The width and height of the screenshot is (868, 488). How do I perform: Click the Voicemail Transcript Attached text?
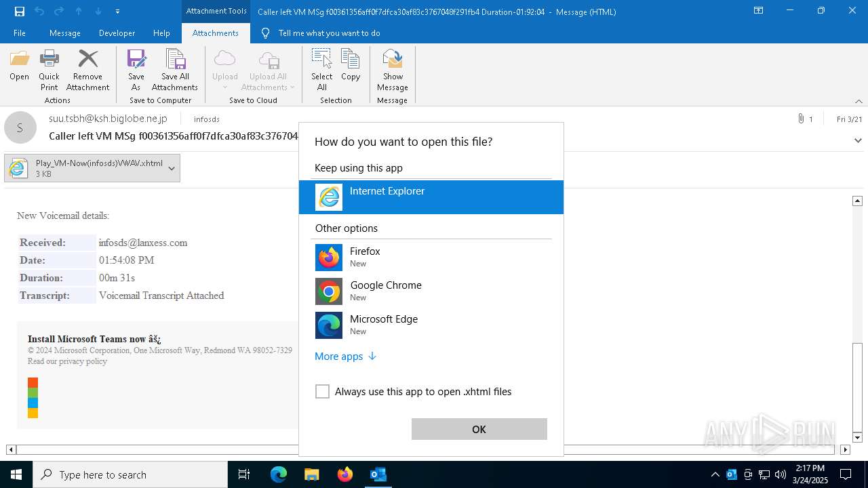[161, 296]
